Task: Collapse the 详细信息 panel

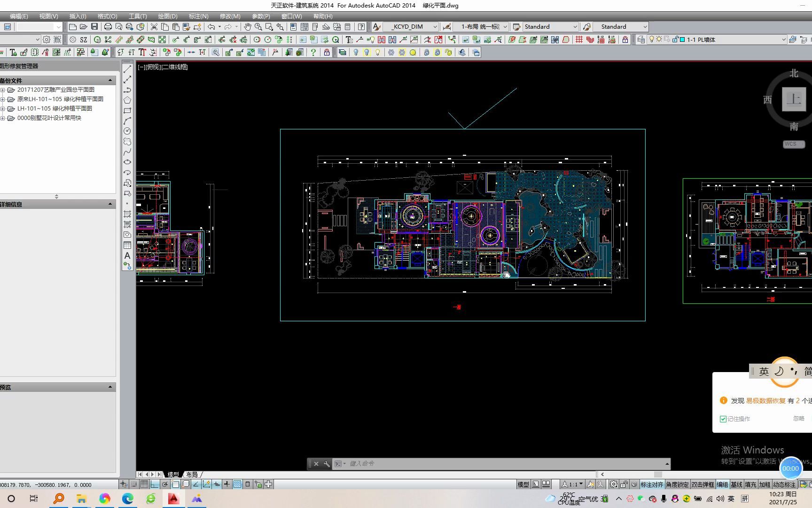Action: click(x=110, y=204)
